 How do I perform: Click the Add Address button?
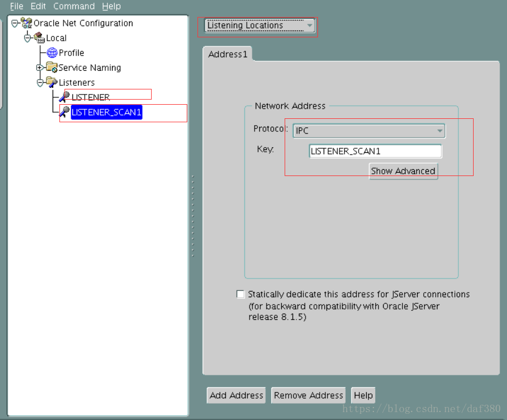coord(237,396)
